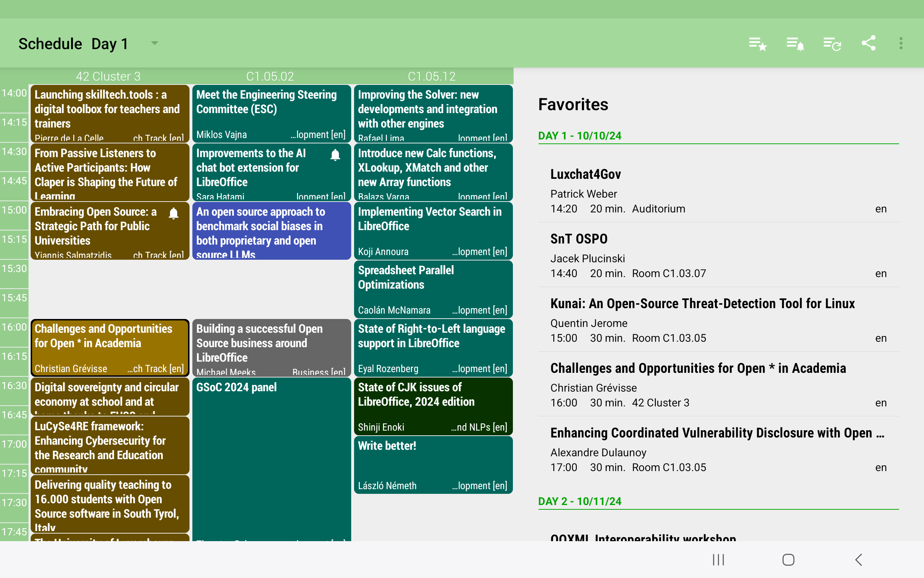Image resolution: width=924 pixels, height=578 pixels.
Task: Open Challenges and Opportunities favorite in list
Action: pyautogui.click(x=719, y=384)
